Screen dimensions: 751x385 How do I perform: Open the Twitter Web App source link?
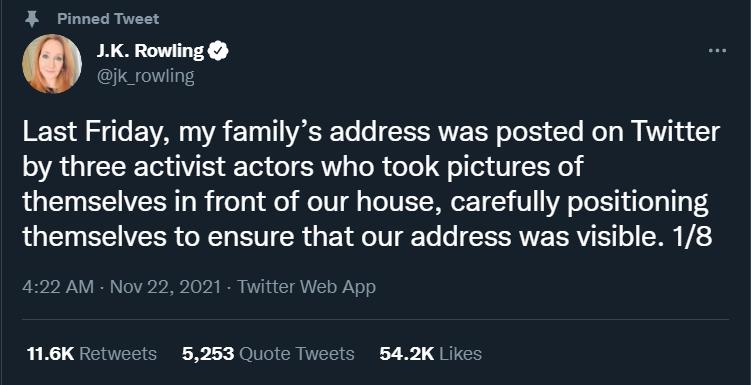point(307,287)
